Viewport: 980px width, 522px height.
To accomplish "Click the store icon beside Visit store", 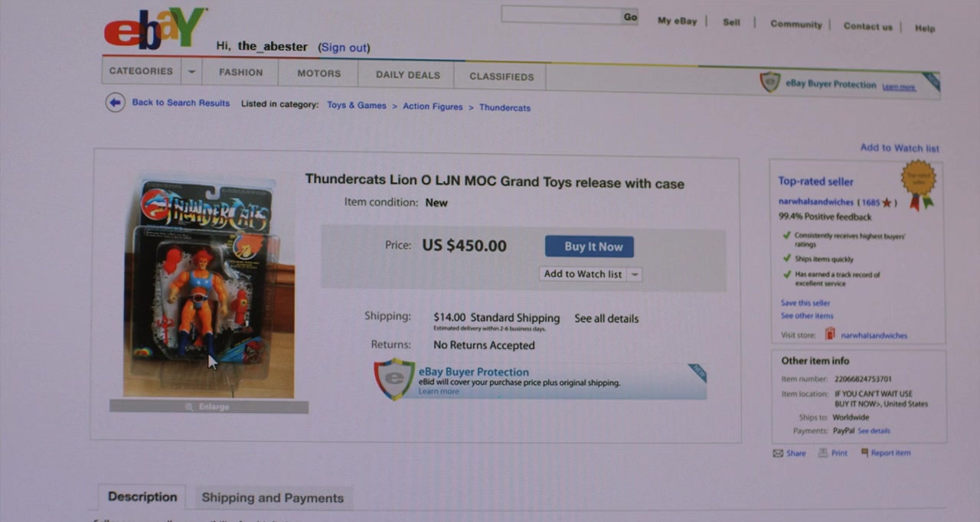I will [x=830, y=334].
